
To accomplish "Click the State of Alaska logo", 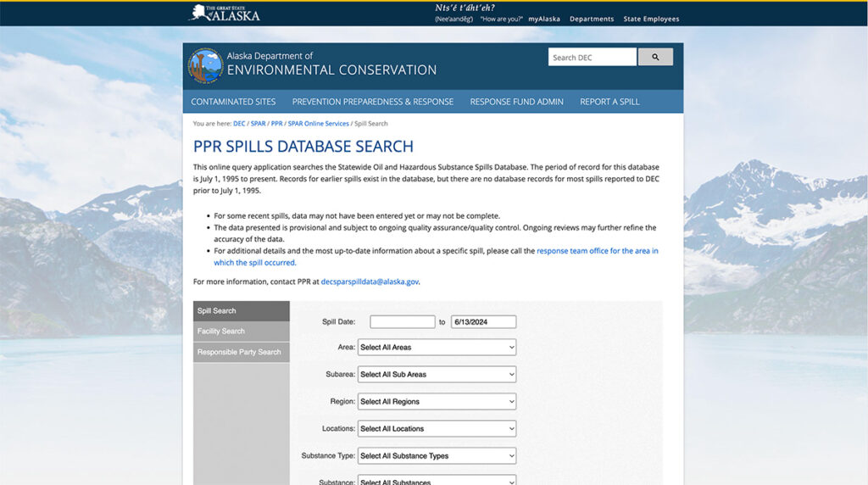I will [224, 14].
